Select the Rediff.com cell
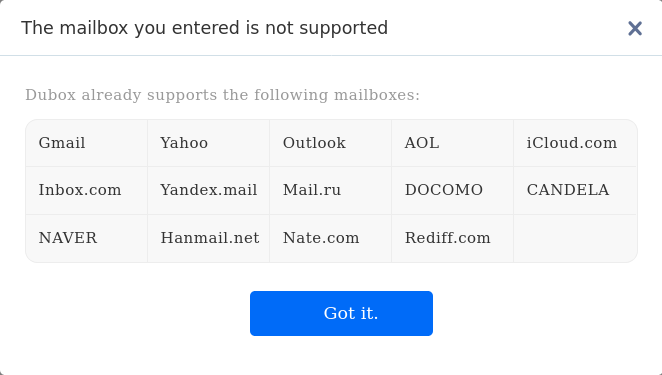 point(453,239)
